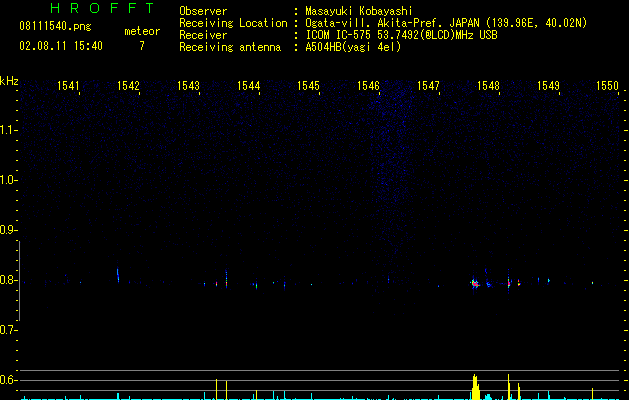Click time marker 1548
629x400 pixels.
[488, 86]
